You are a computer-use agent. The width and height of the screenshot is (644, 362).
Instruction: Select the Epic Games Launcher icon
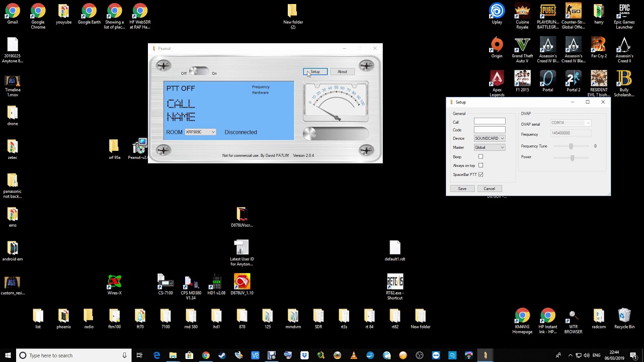[x=624, y=16]
